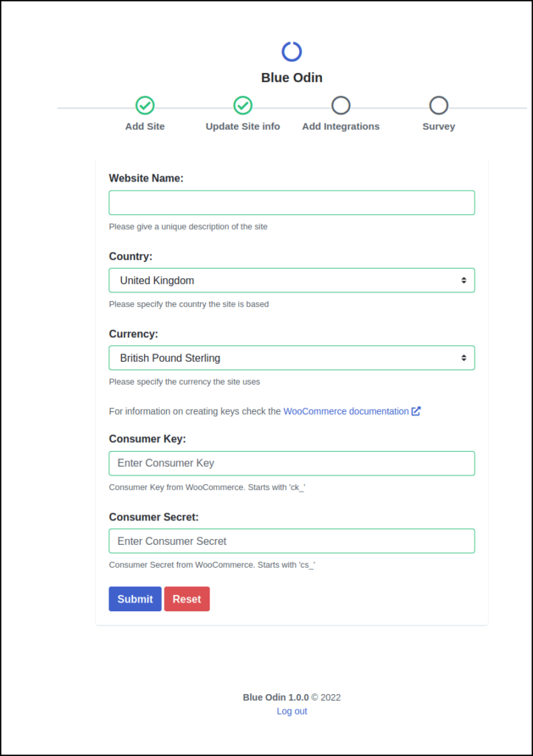Click the Blue Odin spinner logo icon
The image size is (533, 756).
tap(292, 51)
